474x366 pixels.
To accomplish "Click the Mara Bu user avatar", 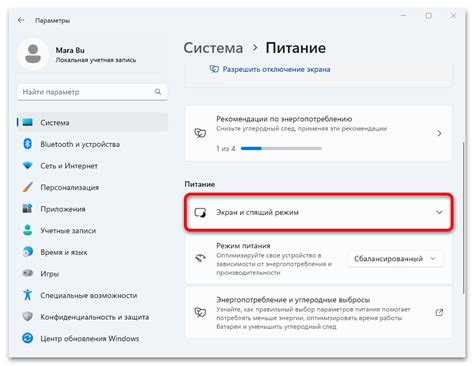I will coord(33,54).
